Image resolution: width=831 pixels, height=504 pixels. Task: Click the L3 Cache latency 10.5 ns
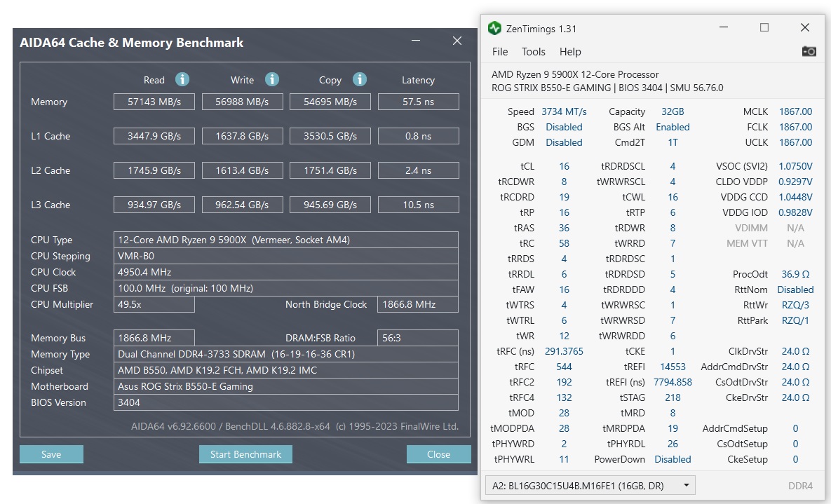click(x=418, y=205)
